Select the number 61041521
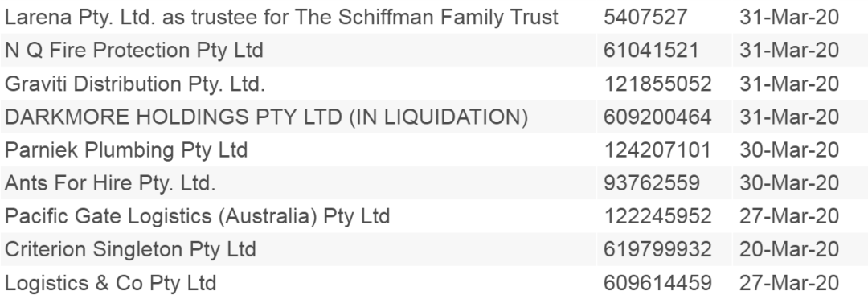This screenshot has width=868, height=299. pos(652,51)
